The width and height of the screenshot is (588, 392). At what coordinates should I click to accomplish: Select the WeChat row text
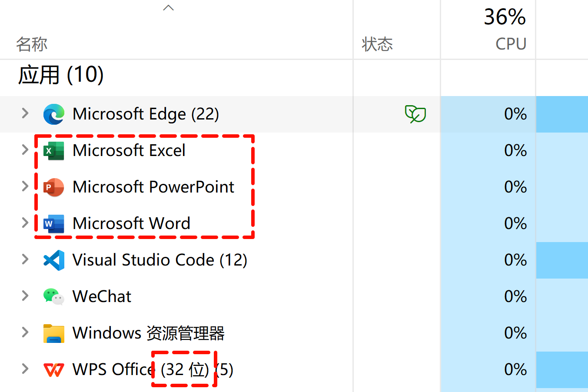(102, 296)
